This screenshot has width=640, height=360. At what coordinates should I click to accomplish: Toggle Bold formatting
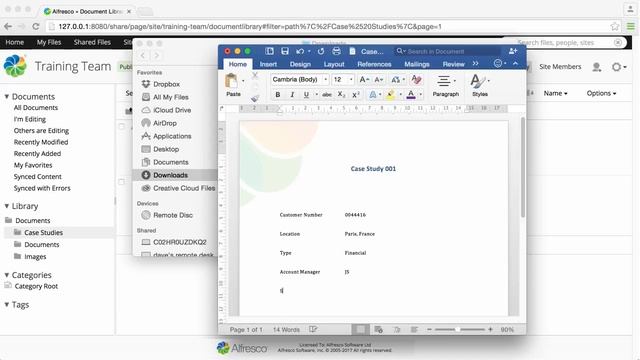pyautogui.click(x=278, y=95)
